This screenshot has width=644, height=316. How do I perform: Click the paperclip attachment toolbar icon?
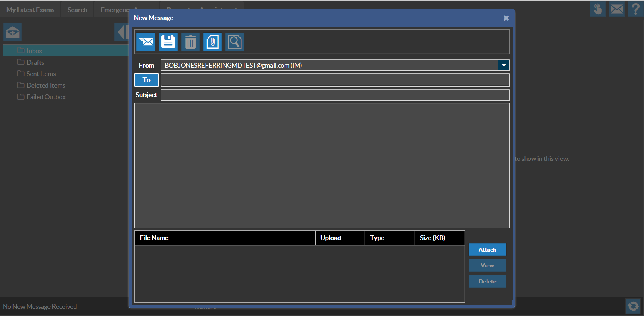point(213,42)
